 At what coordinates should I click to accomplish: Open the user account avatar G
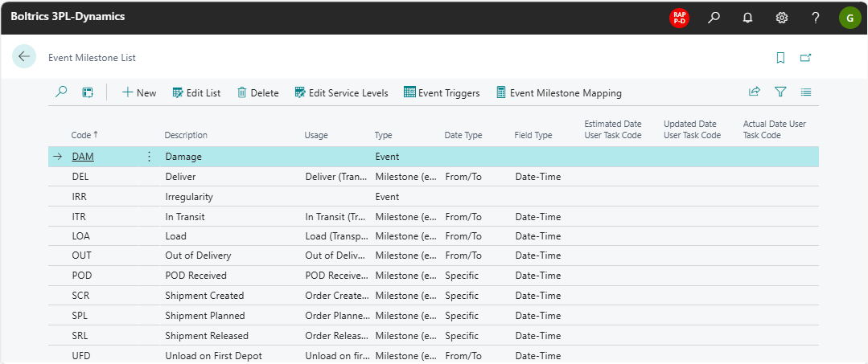[849, 18]
